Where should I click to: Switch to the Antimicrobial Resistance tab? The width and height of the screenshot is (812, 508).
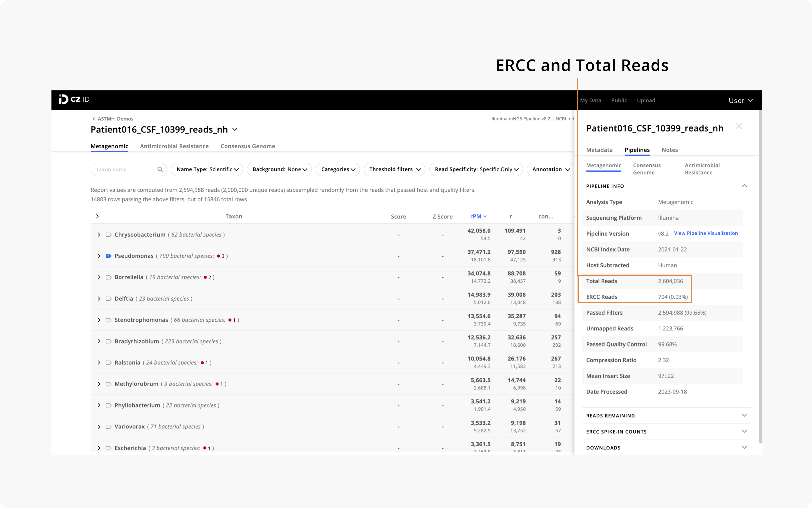tap(174, 146)
